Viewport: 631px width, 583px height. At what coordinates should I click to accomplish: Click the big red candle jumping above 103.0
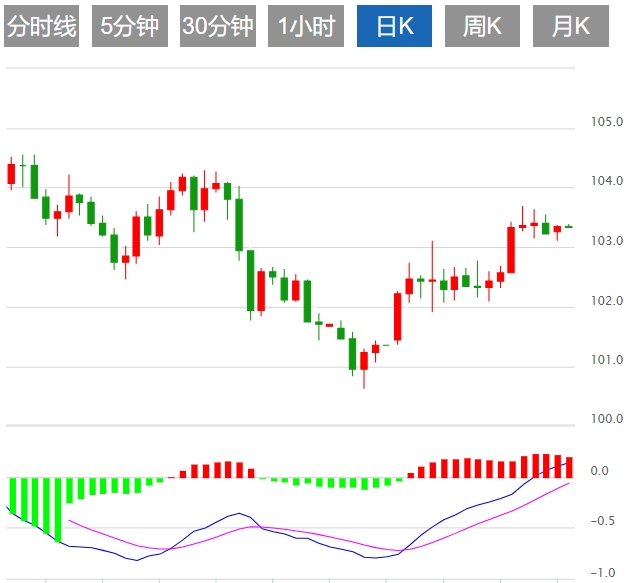(x=511, y=250)
